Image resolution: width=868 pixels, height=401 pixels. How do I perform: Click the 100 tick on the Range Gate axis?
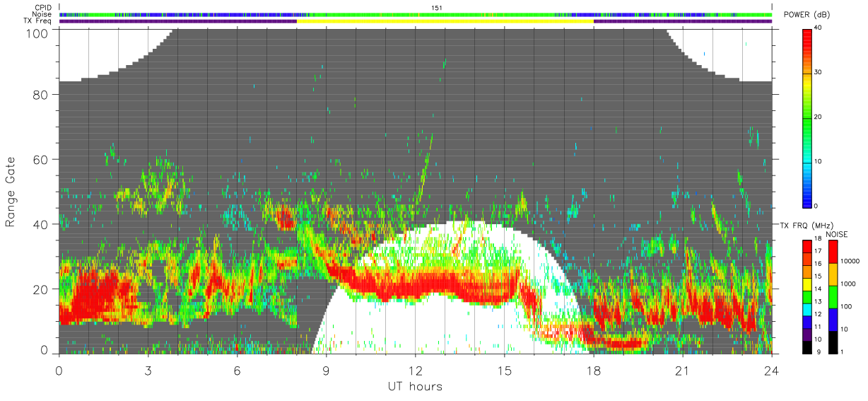tap(37, 33)
